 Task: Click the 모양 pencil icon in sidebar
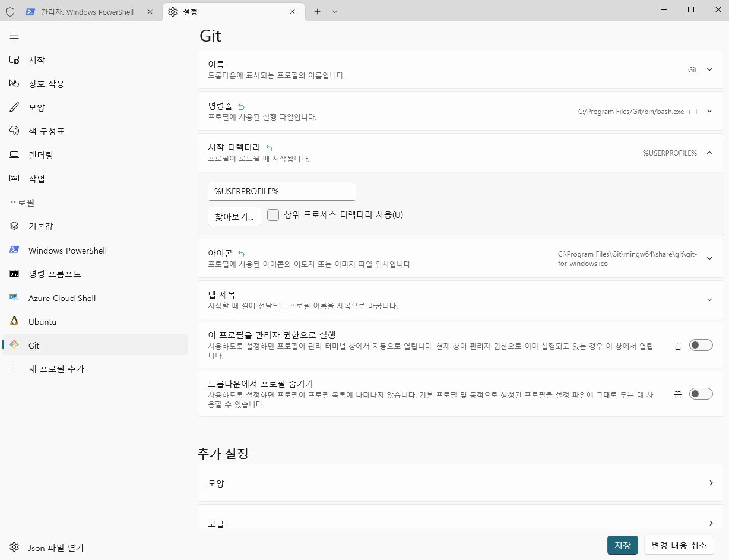click(x=14, y=107)
